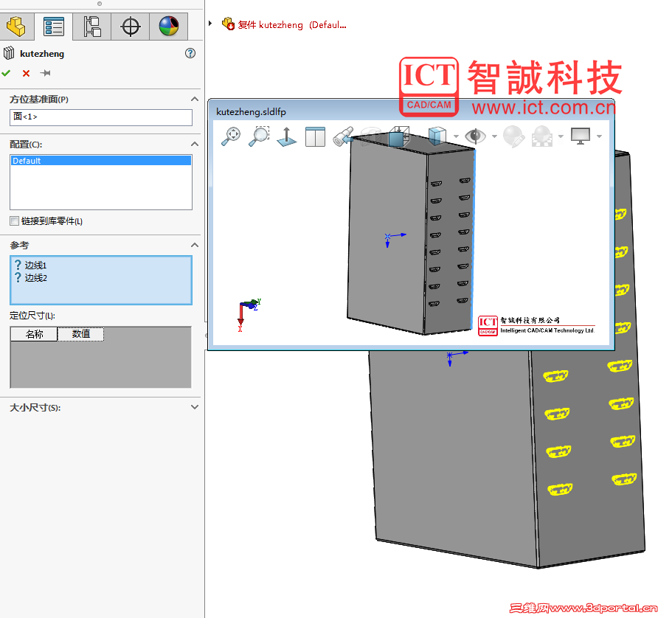Click the kutezheng.sldlfp preview window title

click(251, 112)
